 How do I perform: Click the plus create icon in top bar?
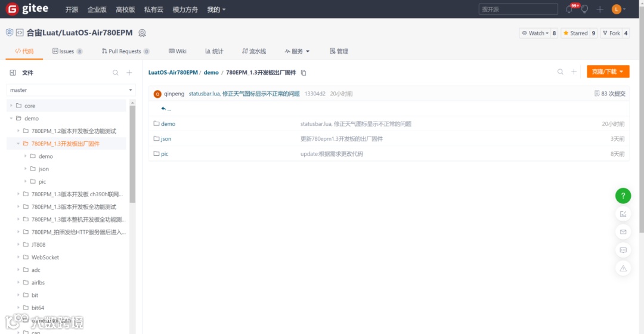tap(600, 9)
